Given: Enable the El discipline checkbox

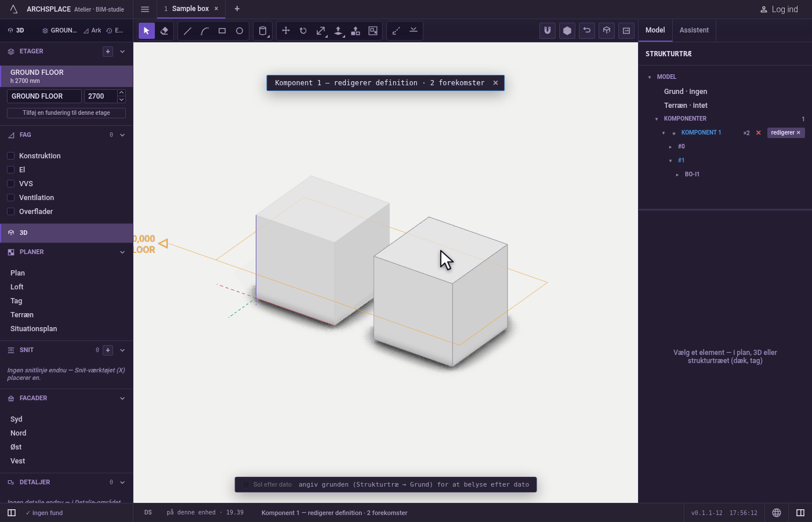Looking at the screenshot, I should pyautogui.click(x=10, y=170).
